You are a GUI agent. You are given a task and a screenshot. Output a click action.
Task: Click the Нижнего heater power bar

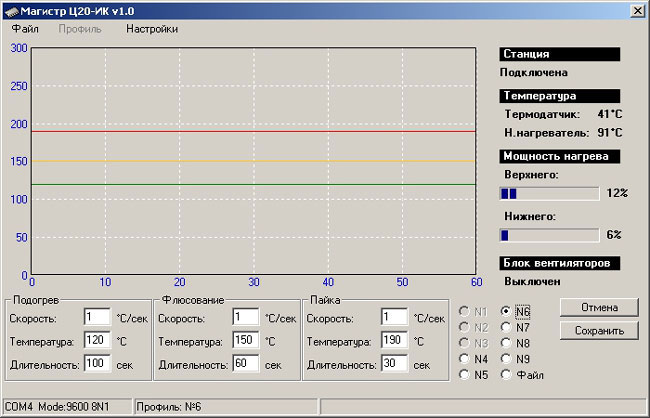(x=549, y=235)
